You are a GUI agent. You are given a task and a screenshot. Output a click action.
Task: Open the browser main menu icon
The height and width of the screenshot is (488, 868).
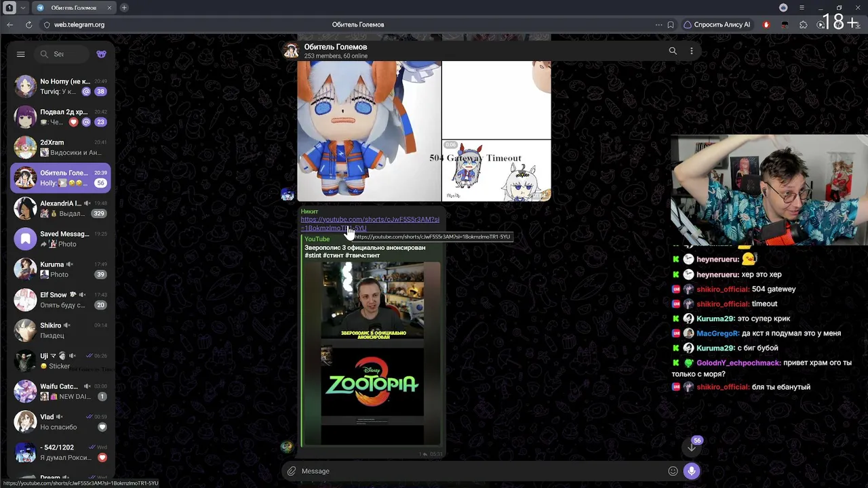pos(802,7)
